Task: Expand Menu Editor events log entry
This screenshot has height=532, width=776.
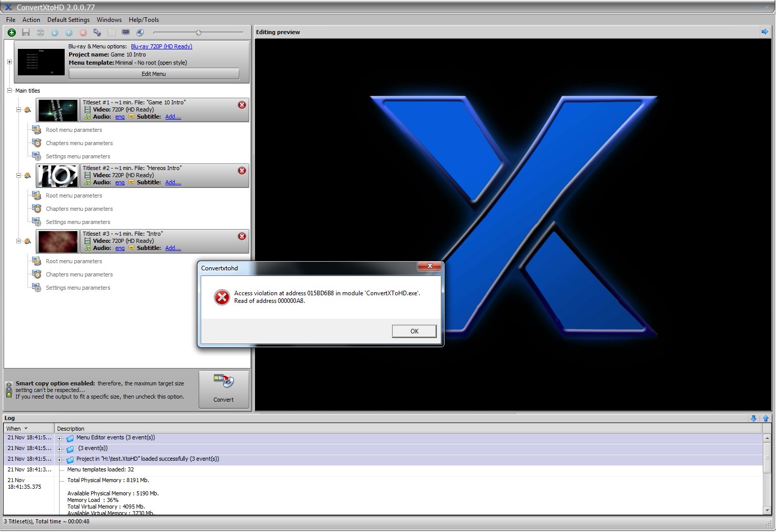Action: (x=60, y=438)
